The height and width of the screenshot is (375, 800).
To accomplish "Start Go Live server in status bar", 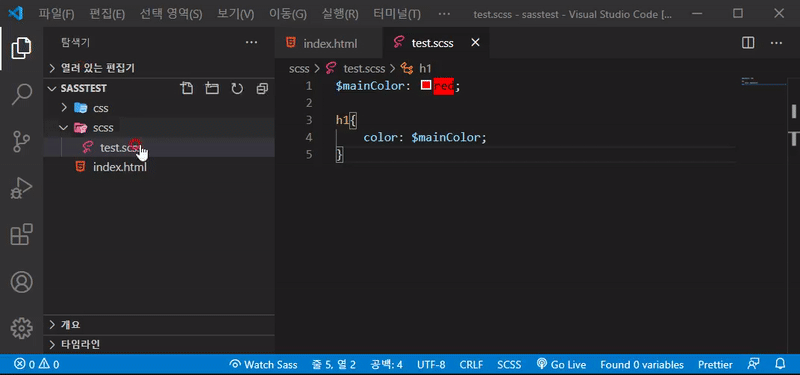I will pyautogui.click(x=561, y=364).
